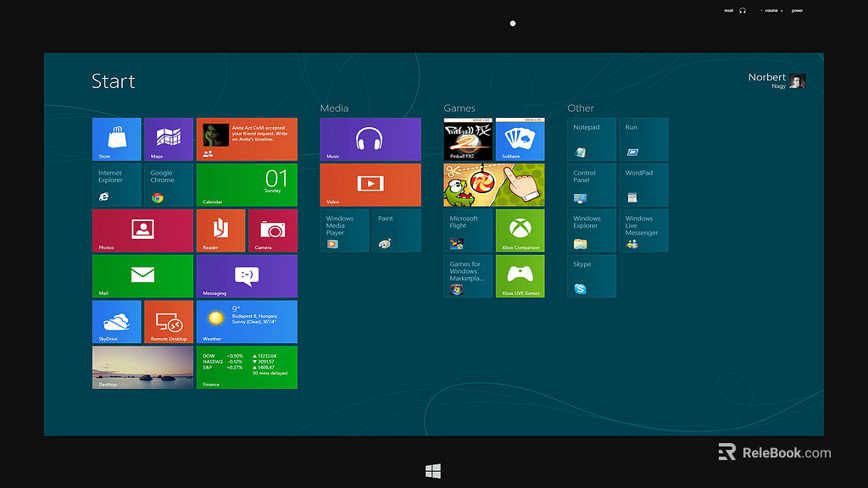
Task: Open Control Panel tile
Action: point(592,185)
